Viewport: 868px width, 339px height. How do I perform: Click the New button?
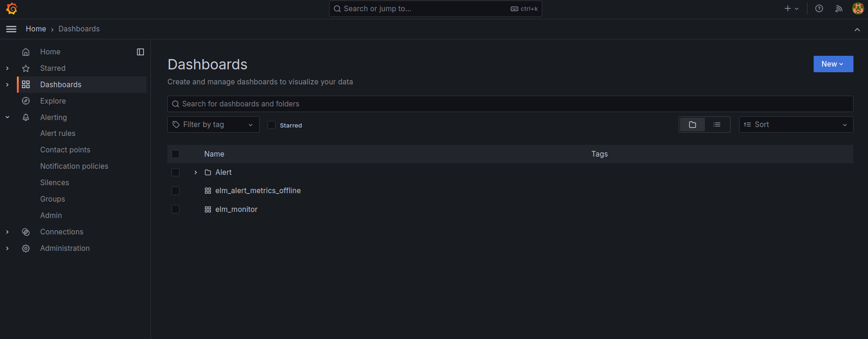[x=833, y=64]
